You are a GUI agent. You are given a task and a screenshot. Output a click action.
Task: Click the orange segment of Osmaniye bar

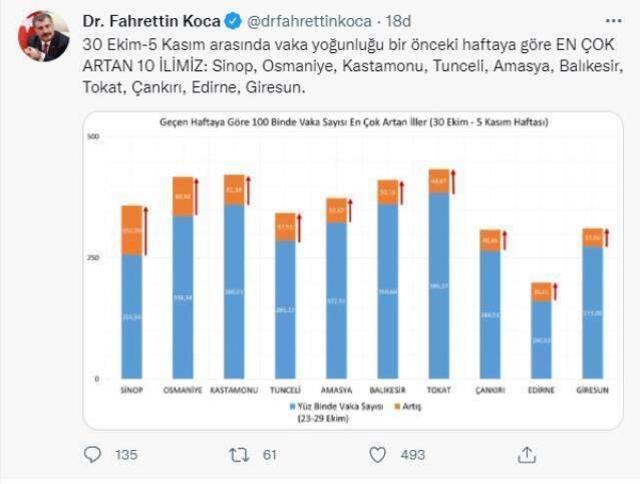183,197
